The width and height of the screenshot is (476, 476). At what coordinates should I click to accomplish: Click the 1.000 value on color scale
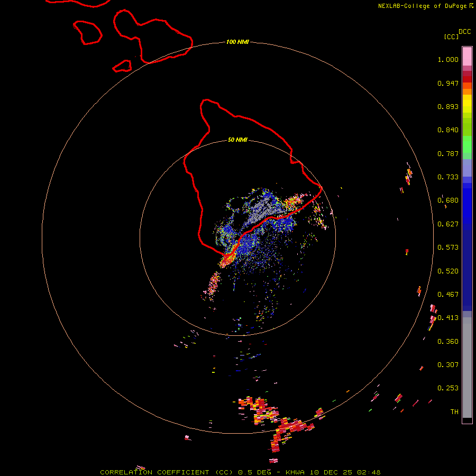tap(448, 59)
